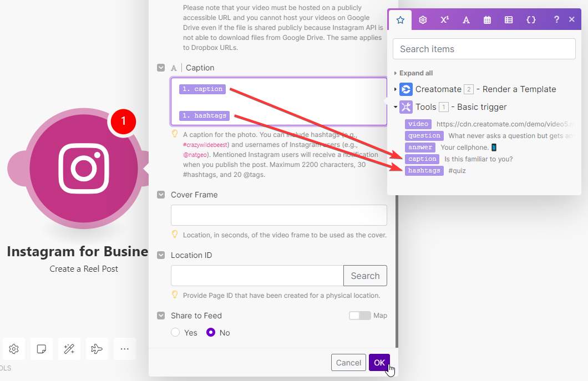
Task: Open the date and time functions tab
Action: [487, 20]
